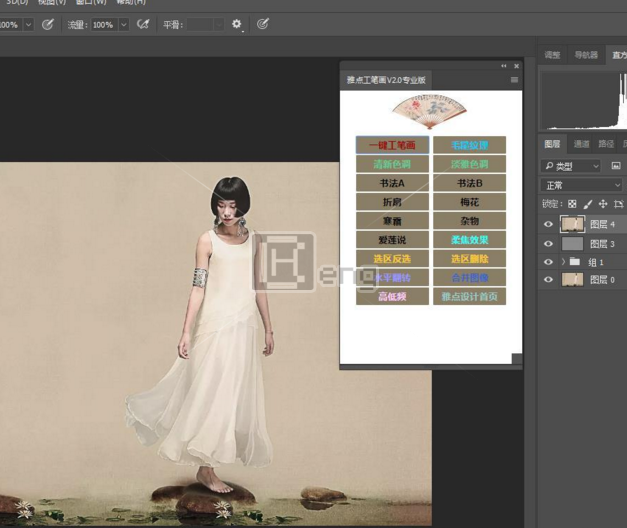Apply 淡雅色调 button
Image resolution: width=627 pixels, height=528 pixels.
click(x=469, y=164)
